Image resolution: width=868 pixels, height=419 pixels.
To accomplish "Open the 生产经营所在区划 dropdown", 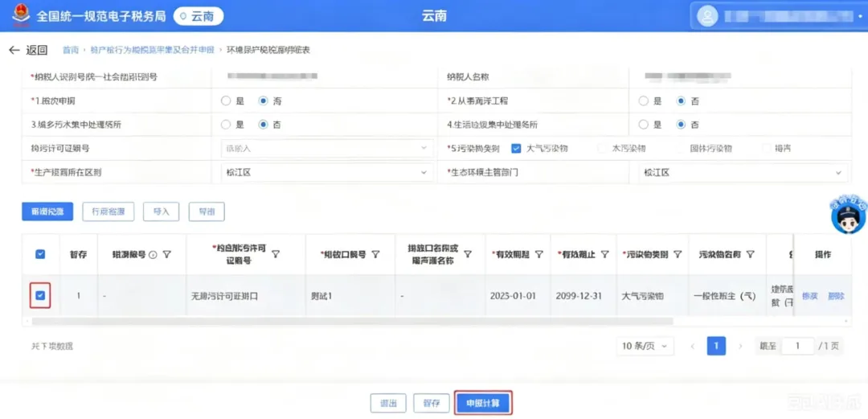I will pos(326,172).
